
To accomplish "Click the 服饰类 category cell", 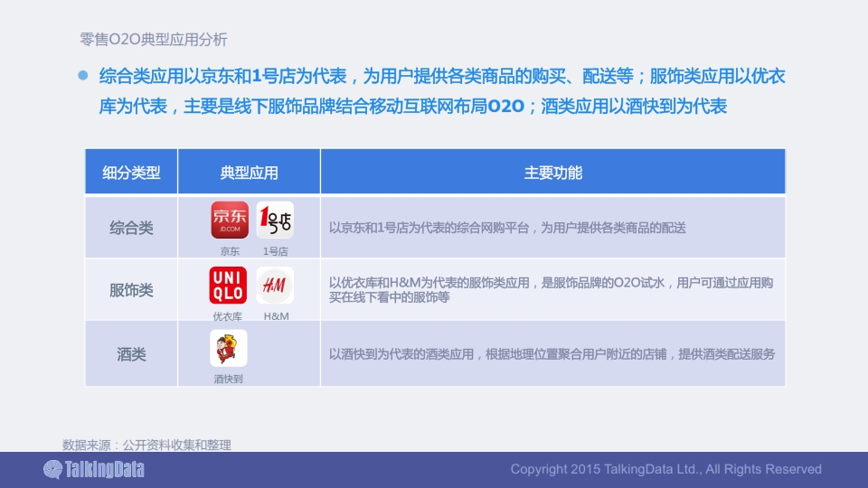I will coord(131,290).
